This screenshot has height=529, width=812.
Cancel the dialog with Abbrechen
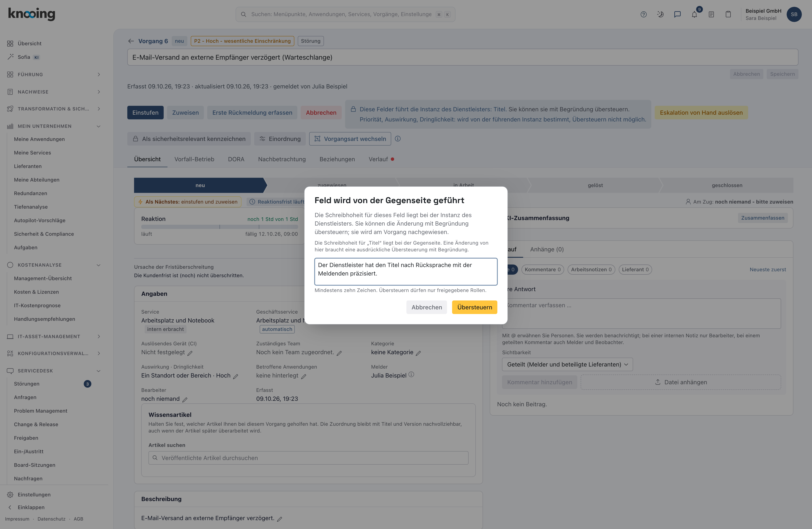pyautogui.click(x=427, y=307)
